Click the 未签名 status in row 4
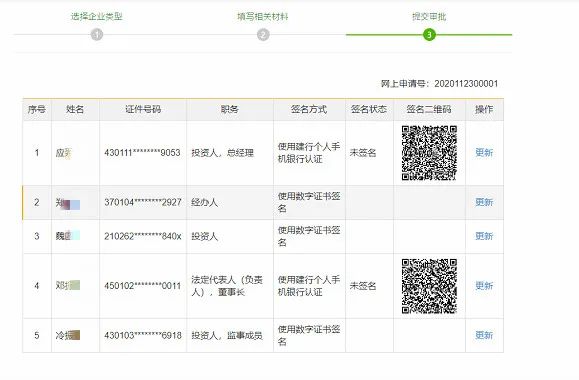The image size is (579, 380). pyautogui.click(x=363, y=285)
